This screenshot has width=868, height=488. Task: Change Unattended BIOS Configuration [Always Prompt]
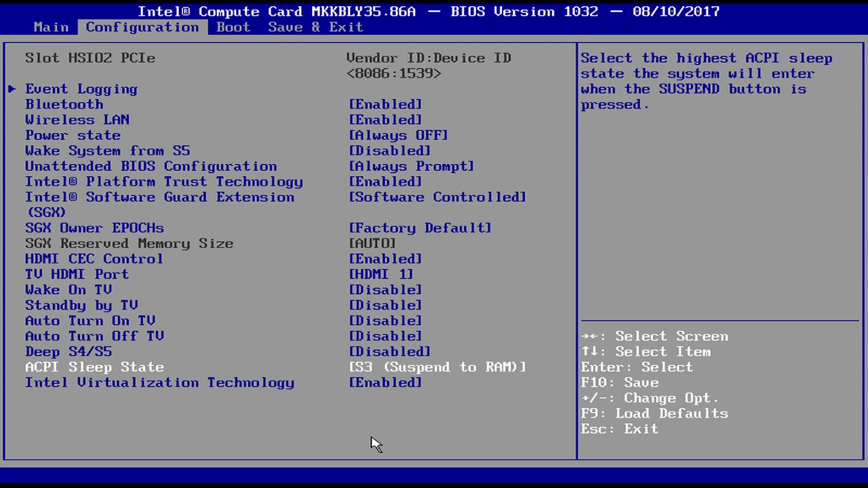(411, 167)
